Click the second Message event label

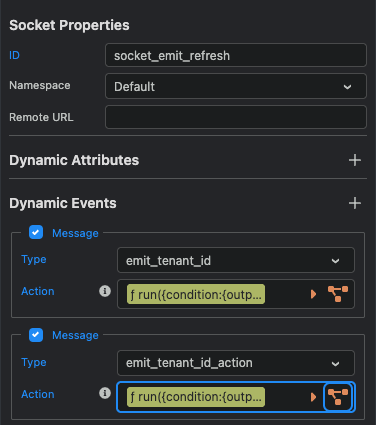click(75, 335)
